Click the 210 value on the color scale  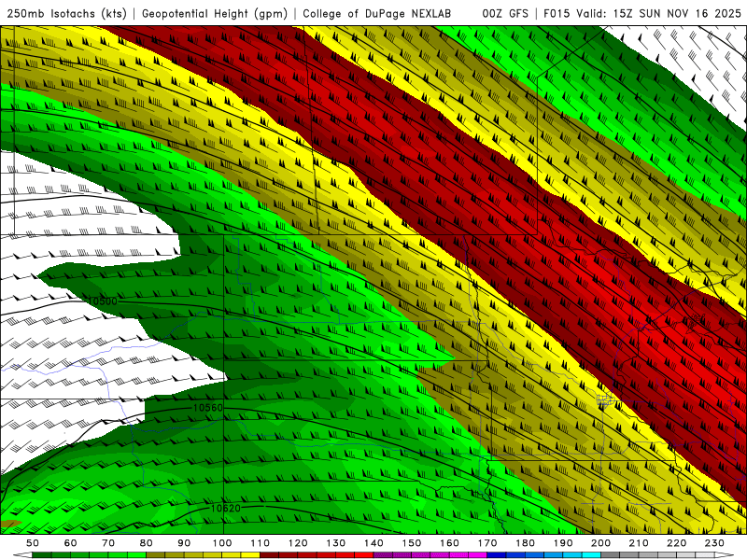(x=639, y=543)
